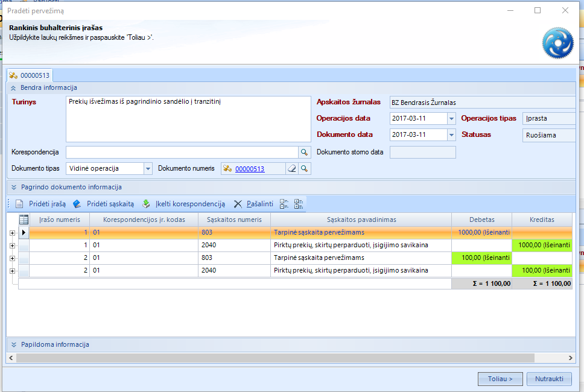This screenshot has height=392, width=584.
Task: Click the Operacijos tipas field Įprasta
Action: pyautogui.click(x=549, y=118)
